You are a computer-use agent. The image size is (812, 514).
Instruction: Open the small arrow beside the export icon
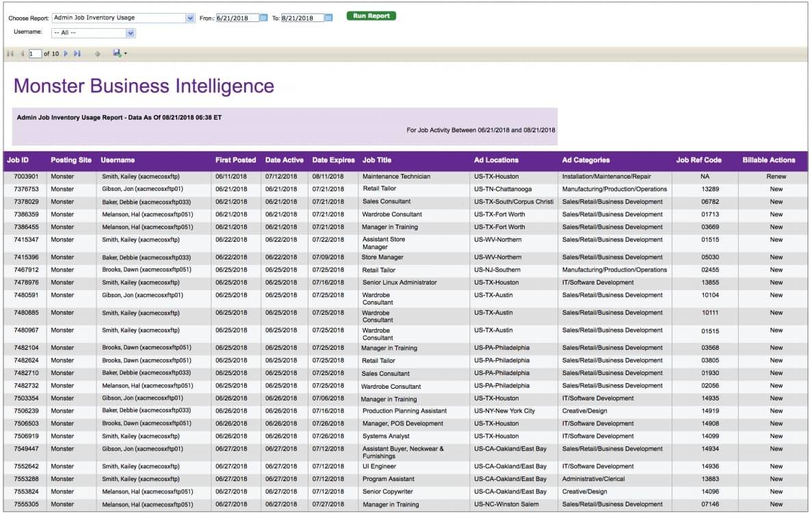(125, 53)
